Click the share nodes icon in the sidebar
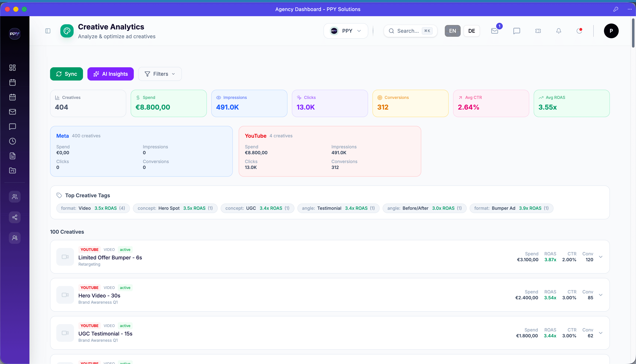The width and height of the screenshot is (636, 364). [x=15, y=217]
